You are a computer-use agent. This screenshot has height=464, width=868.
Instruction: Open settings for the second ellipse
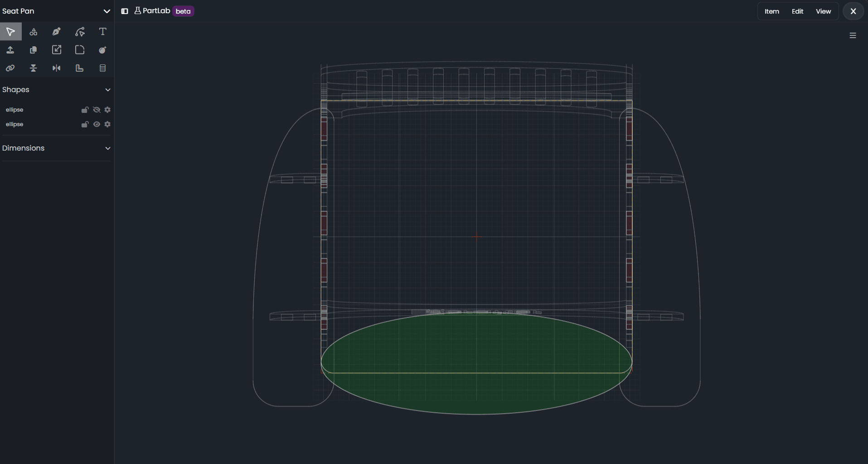tap(107, 124)
